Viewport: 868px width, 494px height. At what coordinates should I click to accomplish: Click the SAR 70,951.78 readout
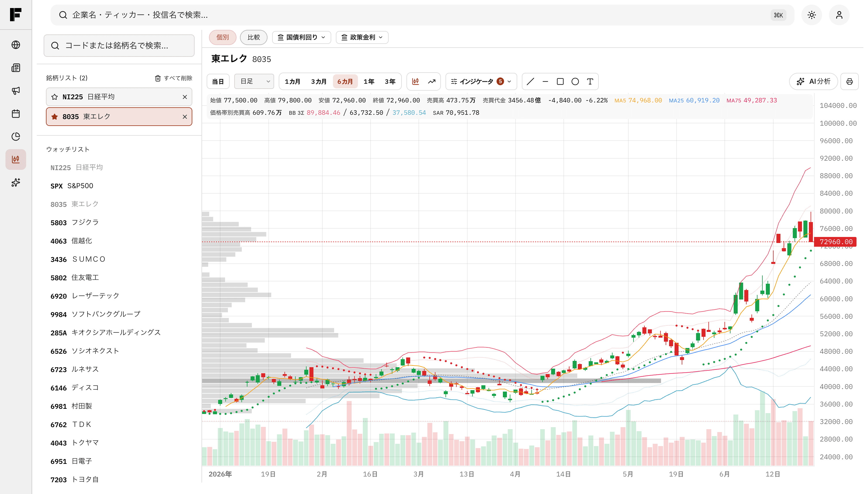456,113
